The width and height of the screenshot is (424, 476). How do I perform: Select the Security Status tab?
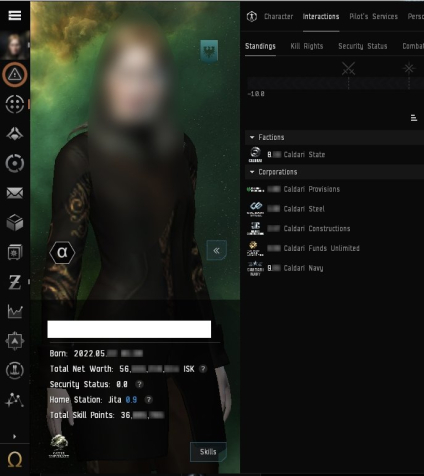click(363, 46)
